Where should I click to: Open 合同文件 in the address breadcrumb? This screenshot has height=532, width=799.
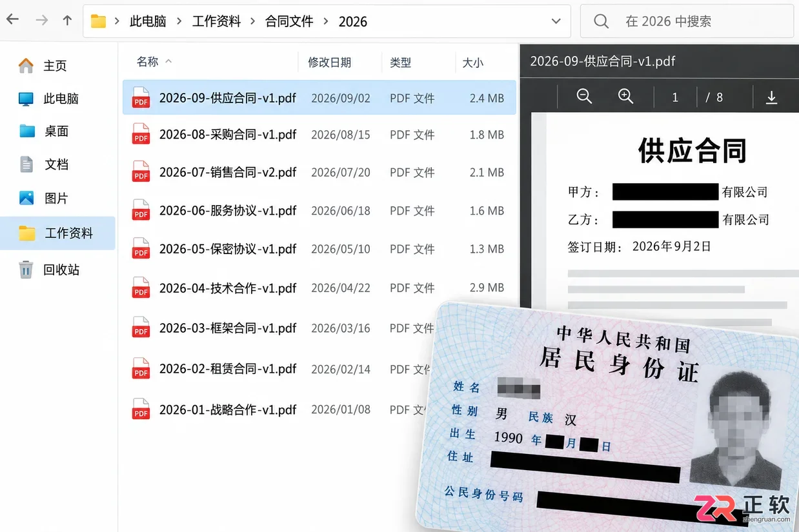(289, 21)
